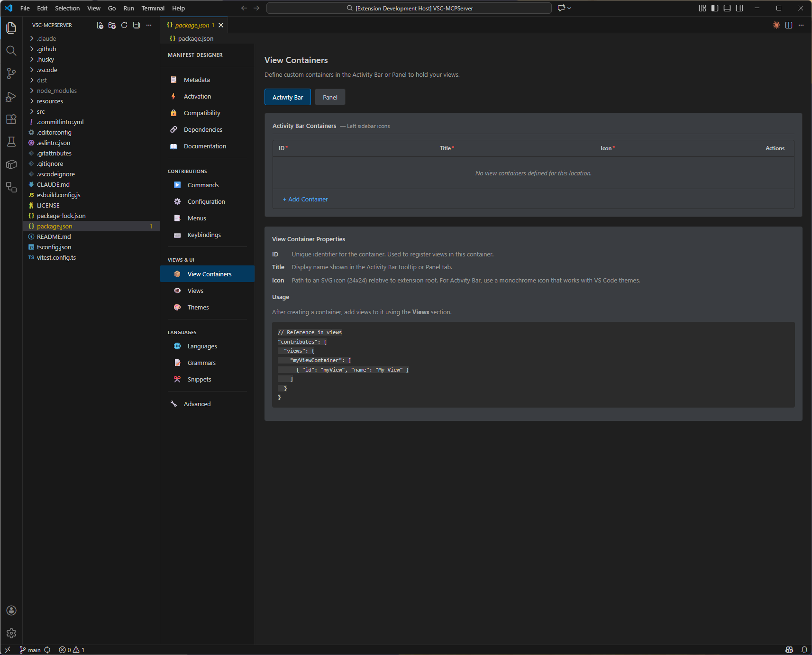Expand the node_modules folder

[57, 91]
